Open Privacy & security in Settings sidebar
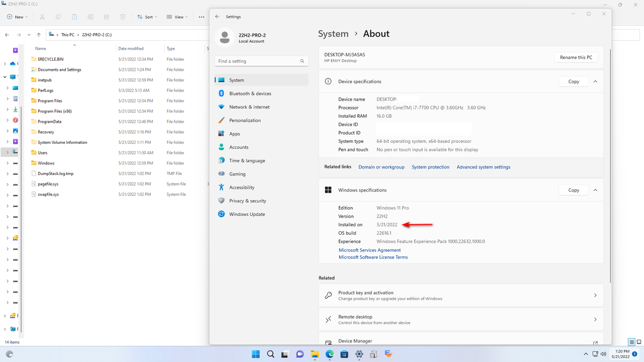Screen dimensions: 644x362 pos(262,201)
